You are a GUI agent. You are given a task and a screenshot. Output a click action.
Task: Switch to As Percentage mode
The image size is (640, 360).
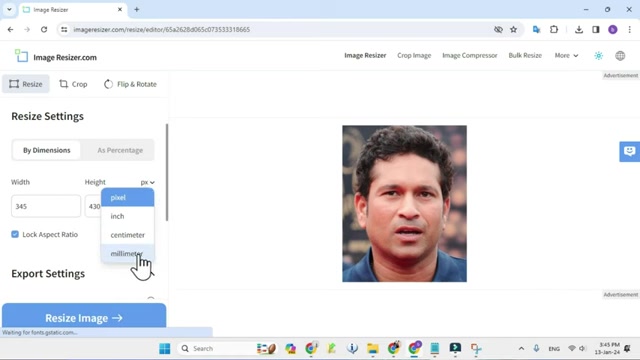coord(120,150)
